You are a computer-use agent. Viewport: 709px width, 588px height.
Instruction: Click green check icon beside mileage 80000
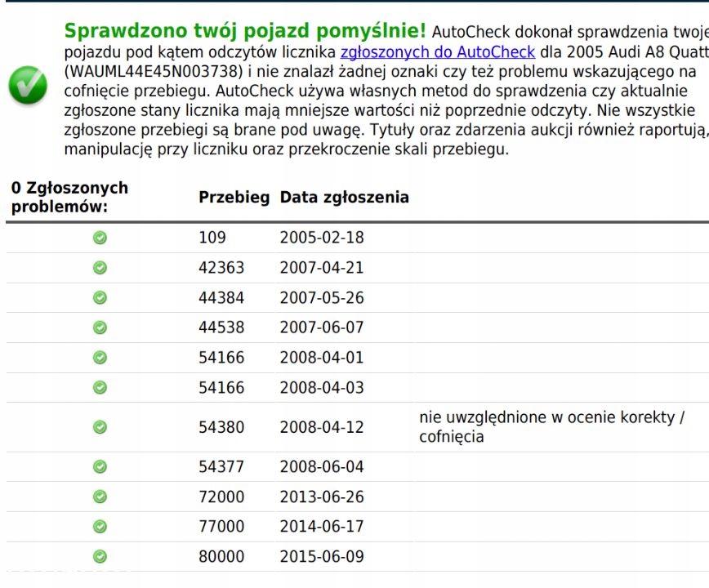(100, 556)
